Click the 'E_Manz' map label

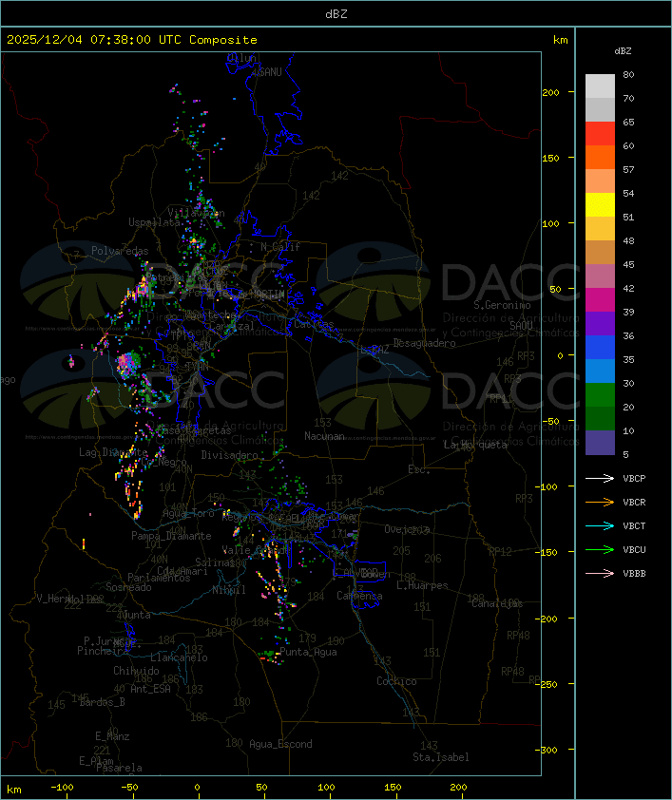coord(112,736)
